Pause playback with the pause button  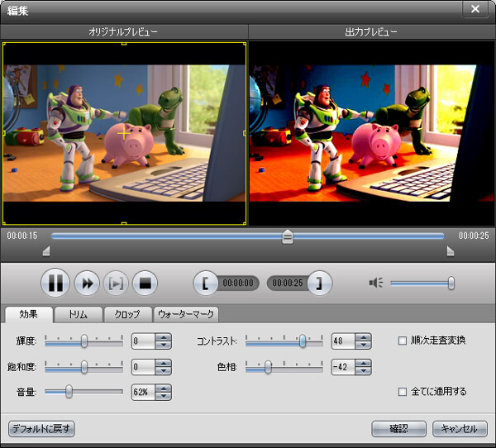[55, 283]
